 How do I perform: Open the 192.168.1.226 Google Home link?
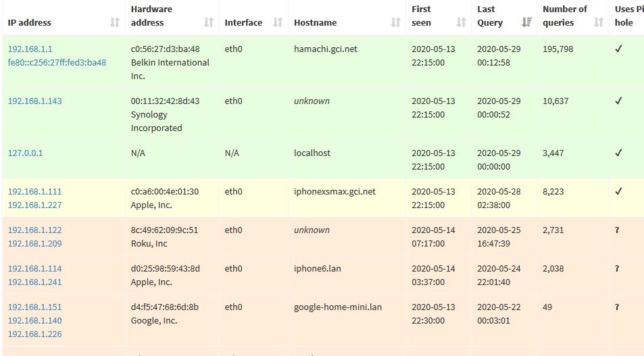pos(35,334)
